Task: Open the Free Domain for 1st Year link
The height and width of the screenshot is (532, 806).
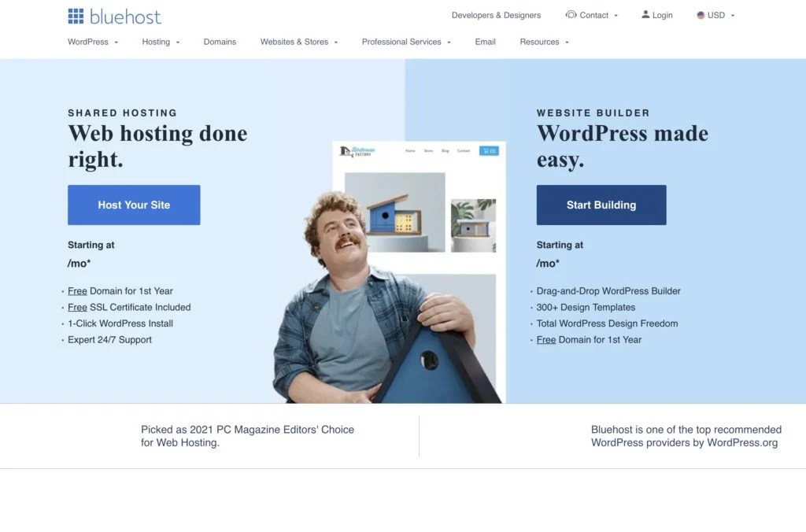Action: (76, 290)
